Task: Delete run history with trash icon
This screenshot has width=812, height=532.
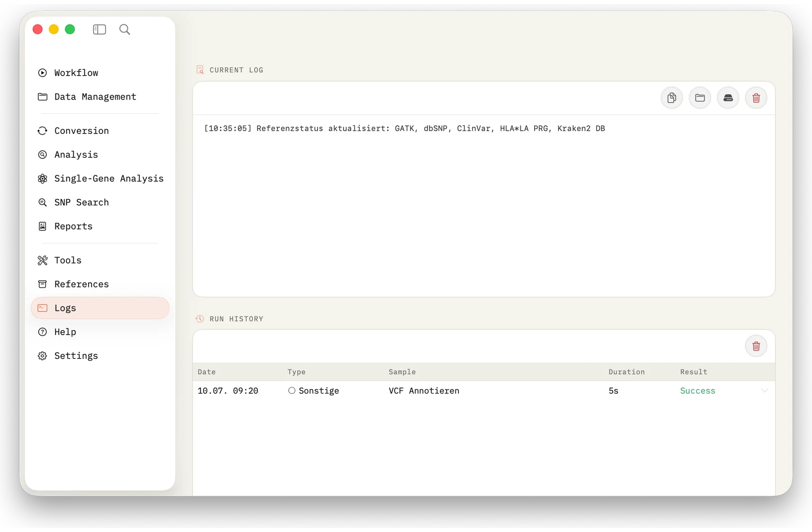Action: click(x=756, y=346)
